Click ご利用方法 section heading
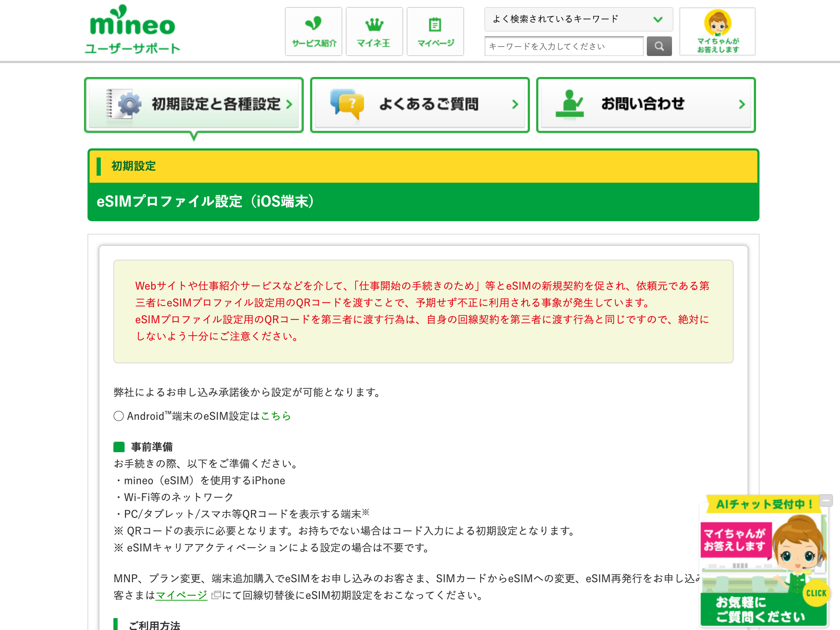The width and height of the screenshot is (840, 630). 154,625
